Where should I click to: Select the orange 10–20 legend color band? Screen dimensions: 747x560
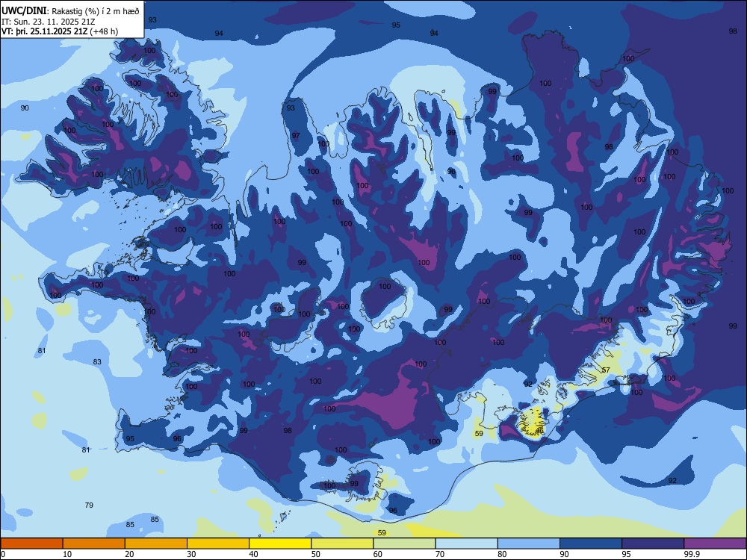pos(94,544)
